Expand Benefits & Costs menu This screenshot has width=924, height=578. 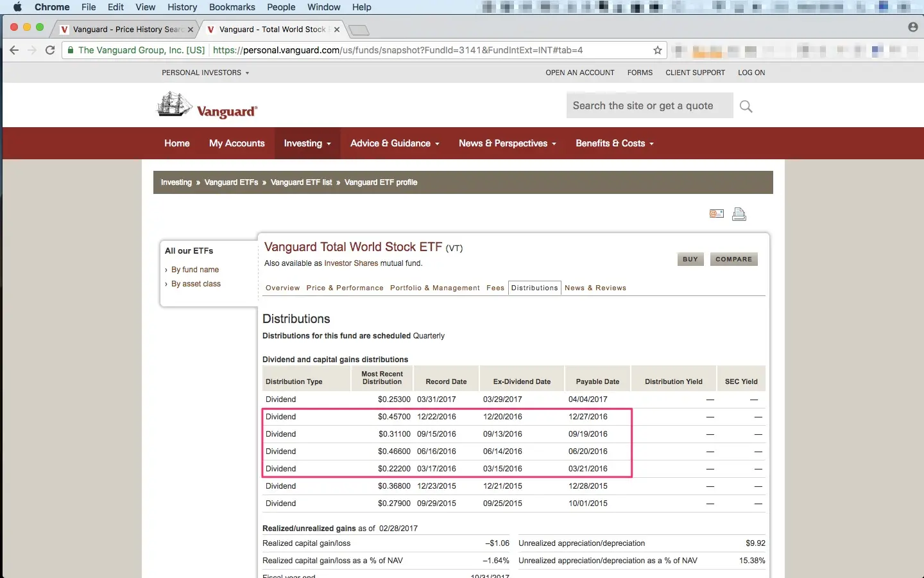tap(615, 143)
